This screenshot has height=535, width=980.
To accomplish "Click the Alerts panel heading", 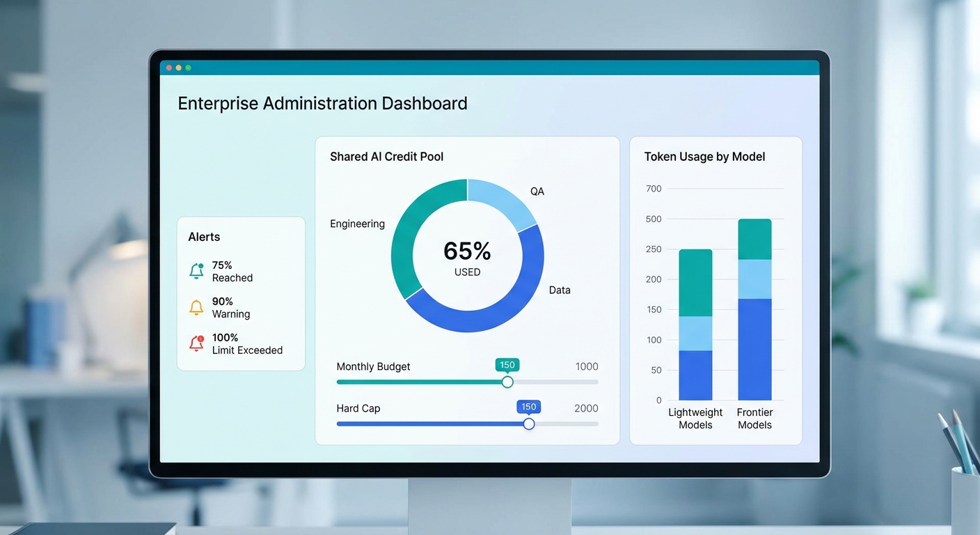I will pyautogui.click(x=204, y=237).
